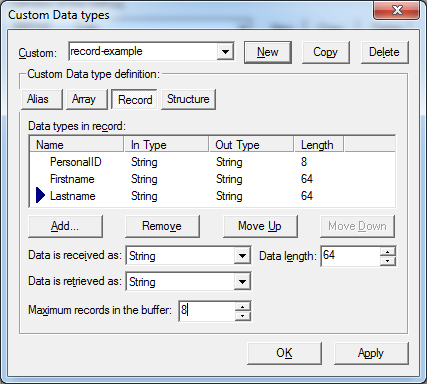
Task: Click the New button
Action: pos(268,52)
